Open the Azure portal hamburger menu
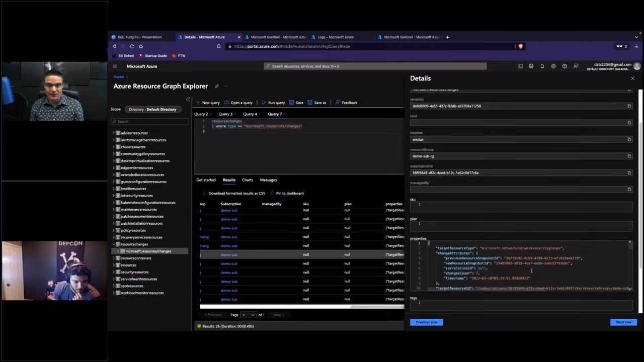Screen dimensions: 644x362 tap(115, 66)
